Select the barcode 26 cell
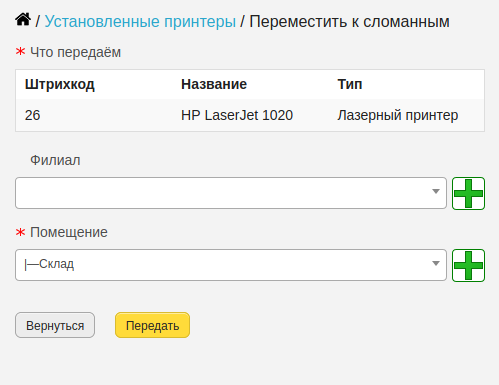This screenshot has height=385, width=499. click(x=32, y=115)
